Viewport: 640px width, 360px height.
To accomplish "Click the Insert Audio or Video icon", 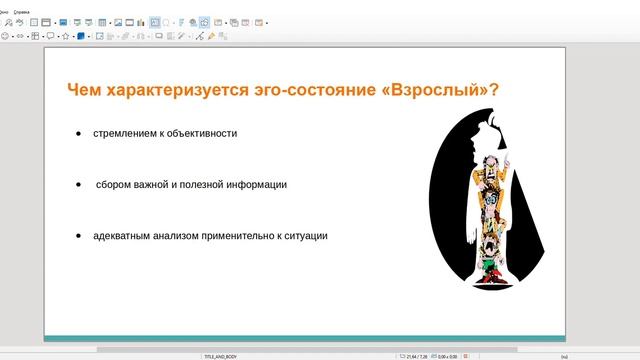I will (x=130, y=23).
